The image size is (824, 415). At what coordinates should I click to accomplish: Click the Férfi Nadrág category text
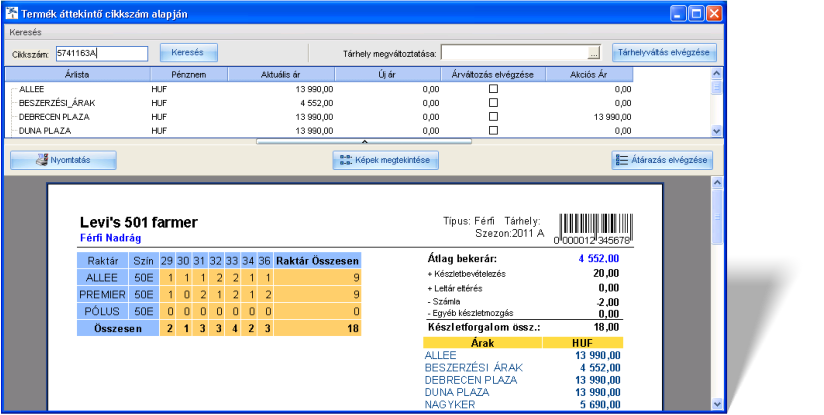click(x=110, y=238)
